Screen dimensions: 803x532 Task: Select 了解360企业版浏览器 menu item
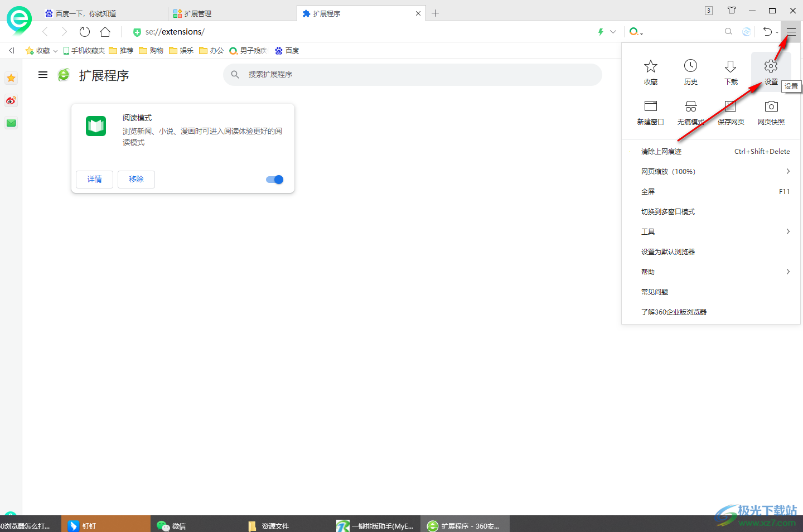tap(711, 312)
